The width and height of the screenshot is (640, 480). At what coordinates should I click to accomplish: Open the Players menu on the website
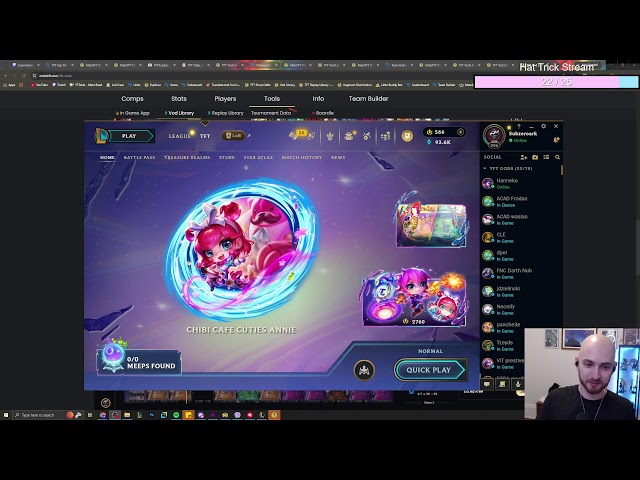[x=225, y=99]
